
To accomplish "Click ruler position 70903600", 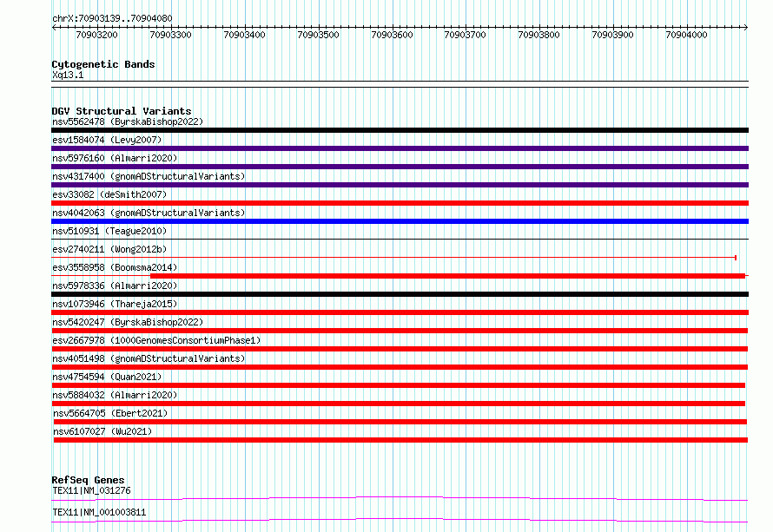I will (392, 35).
